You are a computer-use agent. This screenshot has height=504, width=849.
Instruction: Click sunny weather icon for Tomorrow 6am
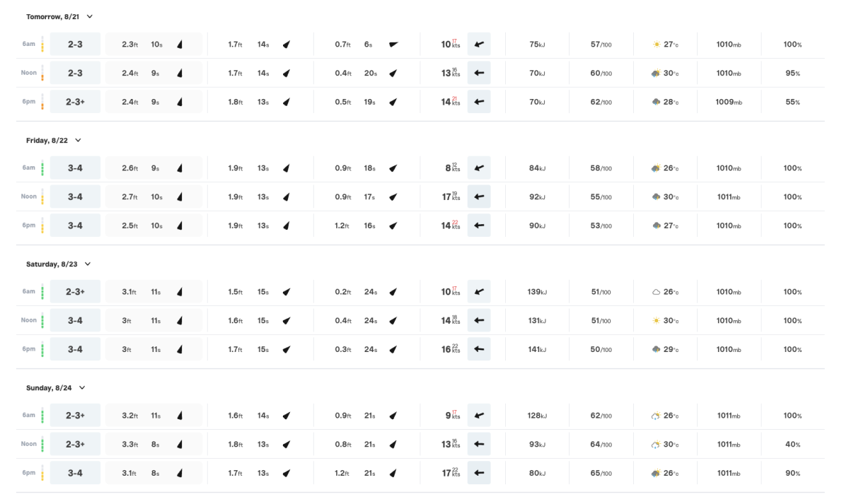coord(657,45)
